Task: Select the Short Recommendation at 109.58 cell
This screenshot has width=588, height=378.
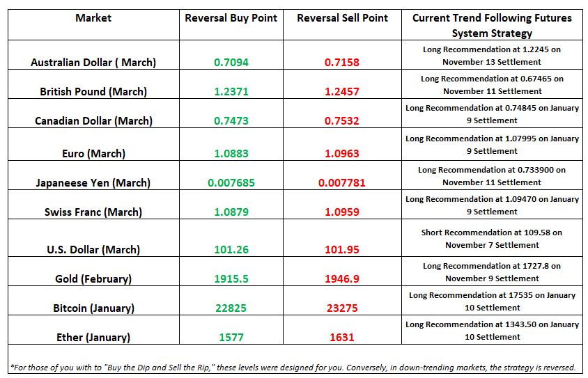Action: pos(492,239)
